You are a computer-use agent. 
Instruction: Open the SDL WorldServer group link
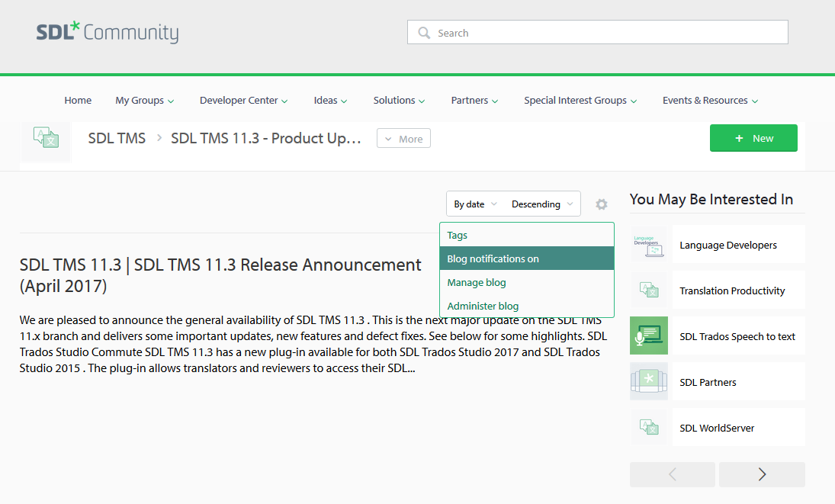[717, 428]
